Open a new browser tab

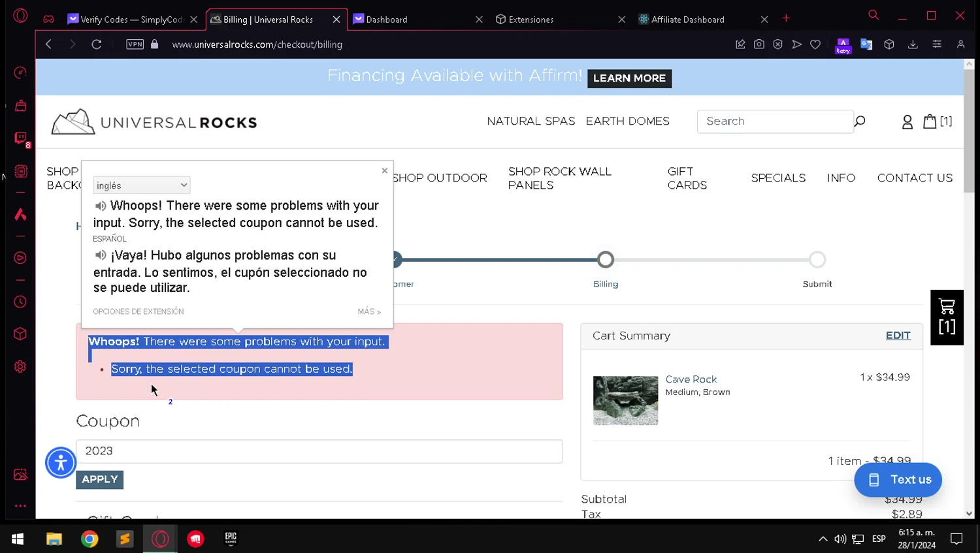pyautogui.click(x=786, y=18)
